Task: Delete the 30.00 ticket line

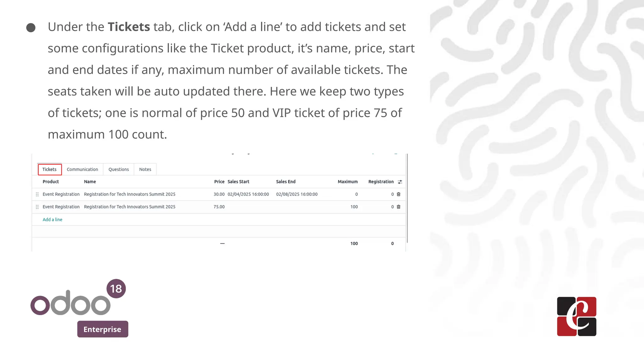Action: (398, 194)
